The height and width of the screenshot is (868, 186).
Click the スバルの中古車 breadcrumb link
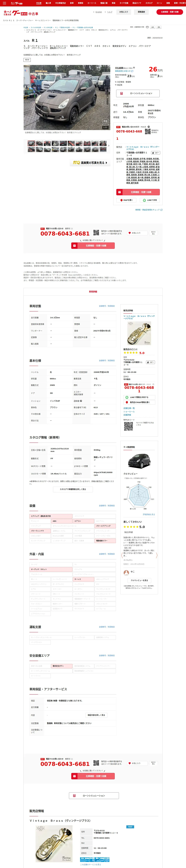[x=36, y=28]
